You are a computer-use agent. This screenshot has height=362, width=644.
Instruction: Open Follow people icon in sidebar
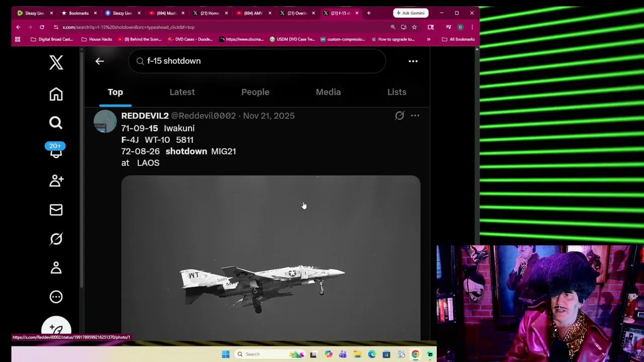tap(56, 180)
